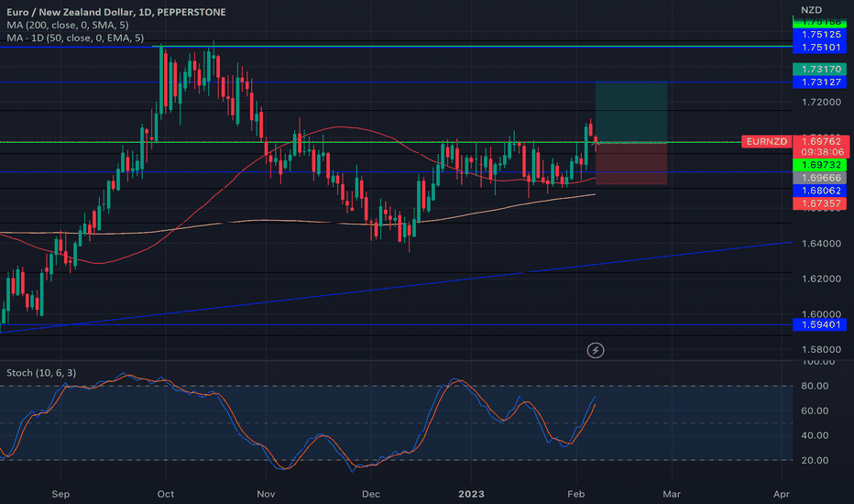Select the red stop-loss zone of long position

pos(631,163)
